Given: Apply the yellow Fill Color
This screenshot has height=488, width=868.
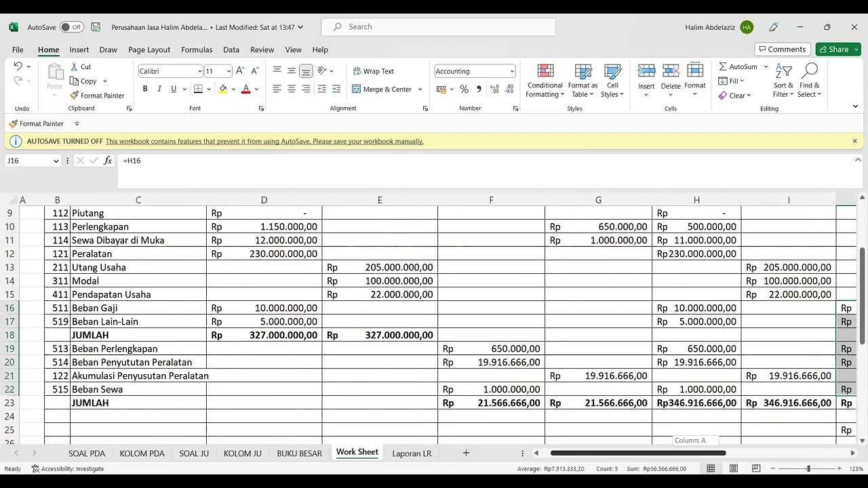Looking at the screenshot, I should 223,89.
